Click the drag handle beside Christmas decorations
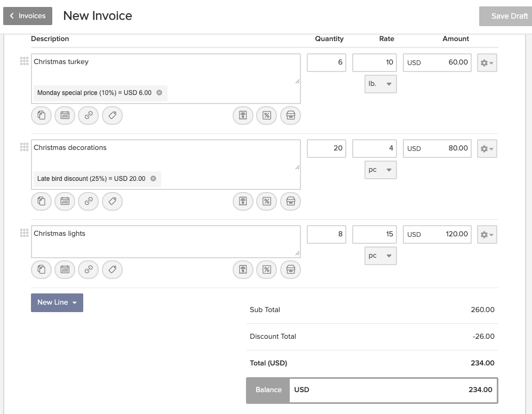 tap(24, 147)
